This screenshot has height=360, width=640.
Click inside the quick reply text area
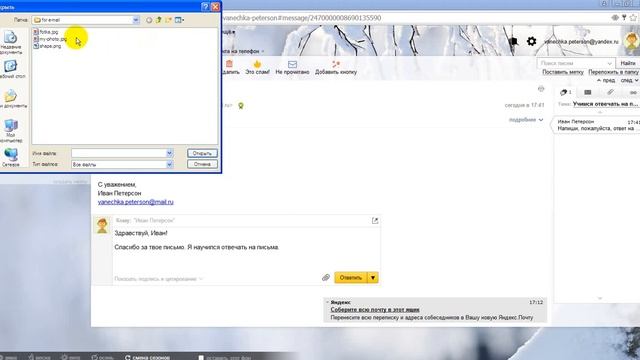(x=246, y=249)
